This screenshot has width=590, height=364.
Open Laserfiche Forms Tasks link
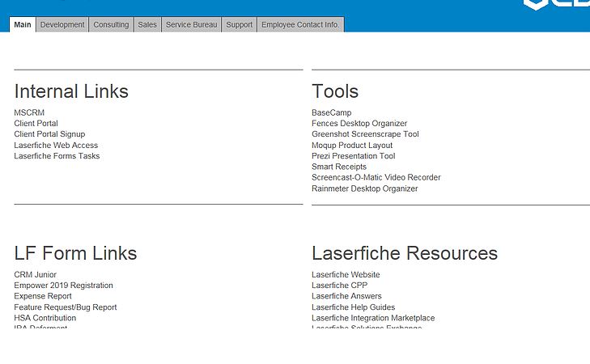(57, 155)
